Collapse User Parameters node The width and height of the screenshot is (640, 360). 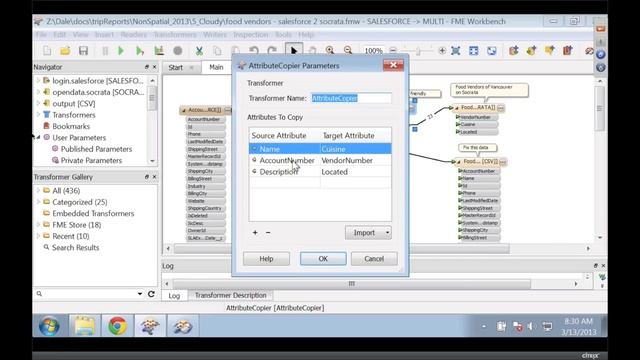(38, 138)
